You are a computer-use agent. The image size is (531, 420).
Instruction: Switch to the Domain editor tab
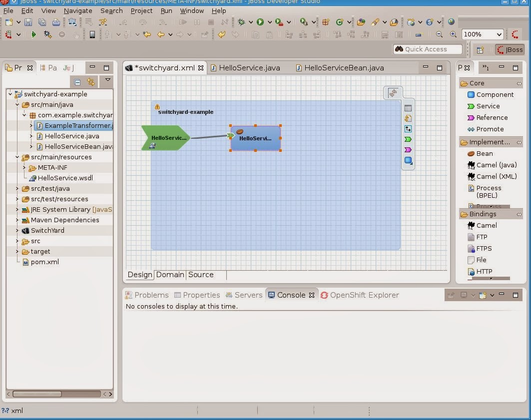point(170,275)
